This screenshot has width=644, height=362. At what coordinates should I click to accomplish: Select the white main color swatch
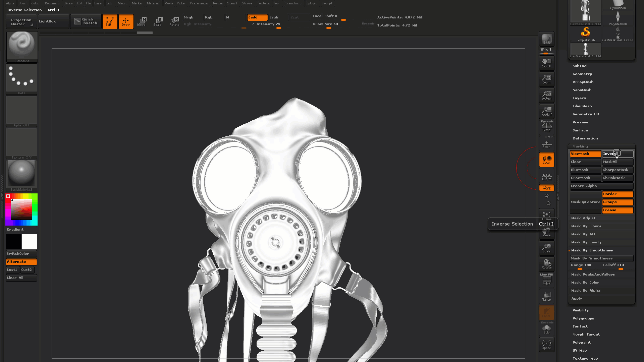(x=30, y=242)
